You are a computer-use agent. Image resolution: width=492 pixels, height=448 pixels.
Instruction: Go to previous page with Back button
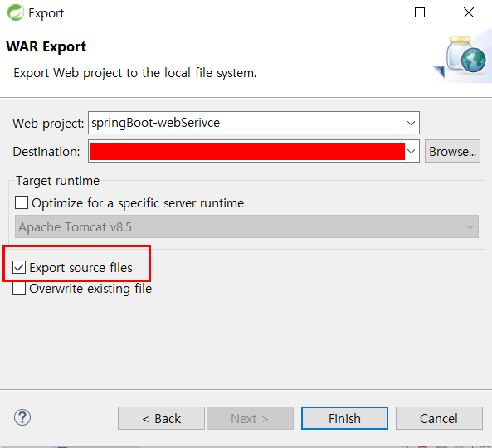[161, 418]
